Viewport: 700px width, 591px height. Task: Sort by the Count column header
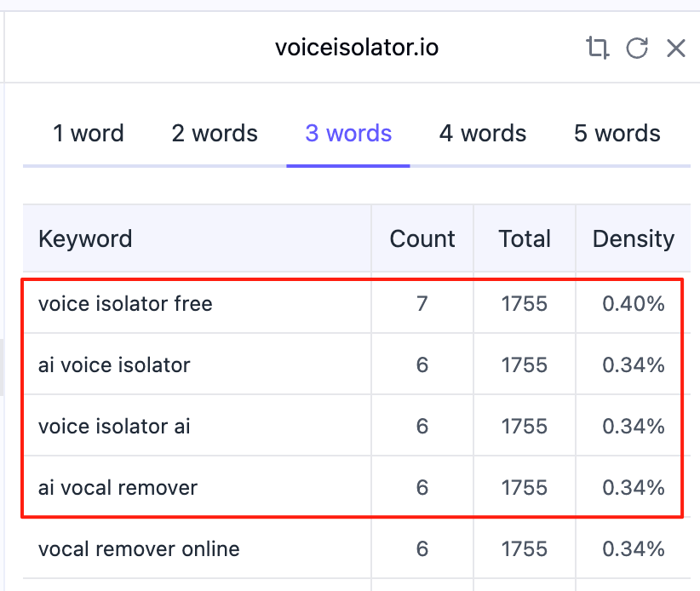click(422, 238)
